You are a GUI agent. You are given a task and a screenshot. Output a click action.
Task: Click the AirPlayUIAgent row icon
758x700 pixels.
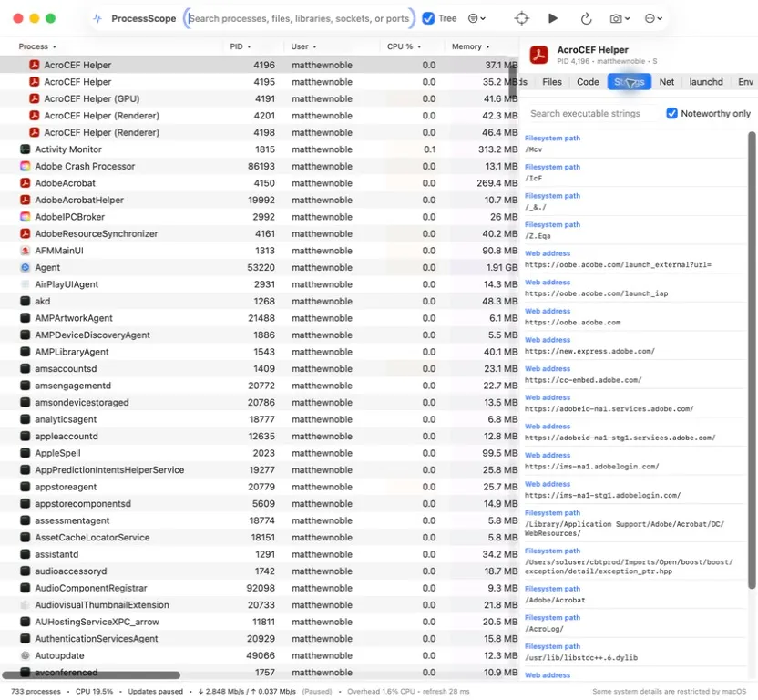[26, 284]
